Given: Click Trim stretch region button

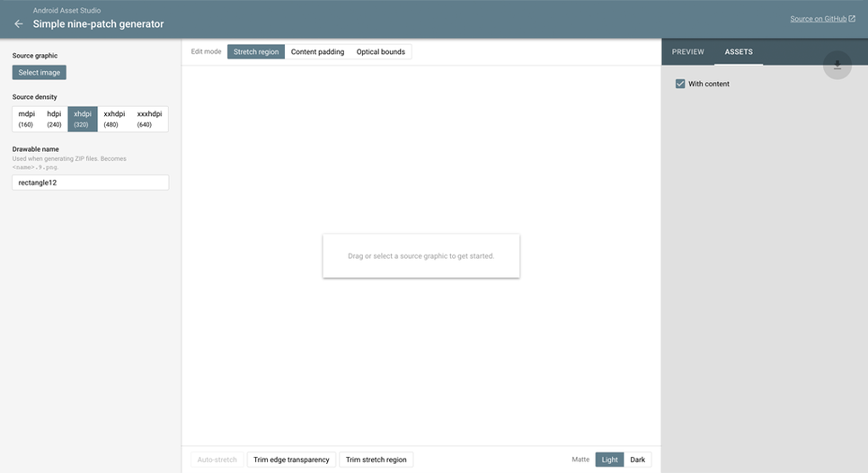Looking at the screenshot, I should click(x=376, y=460).
